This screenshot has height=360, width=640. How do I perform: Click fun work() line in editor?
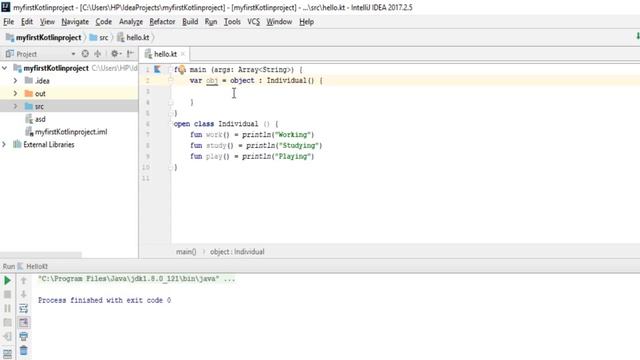[x=252, y=135]
